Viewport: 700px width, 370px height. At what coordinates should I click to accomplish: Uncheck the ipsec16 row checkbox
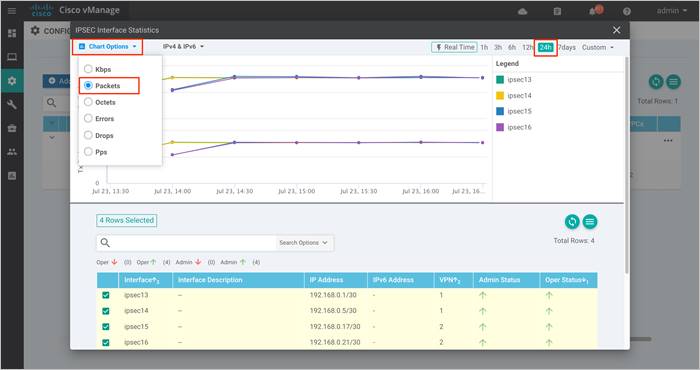106,343
